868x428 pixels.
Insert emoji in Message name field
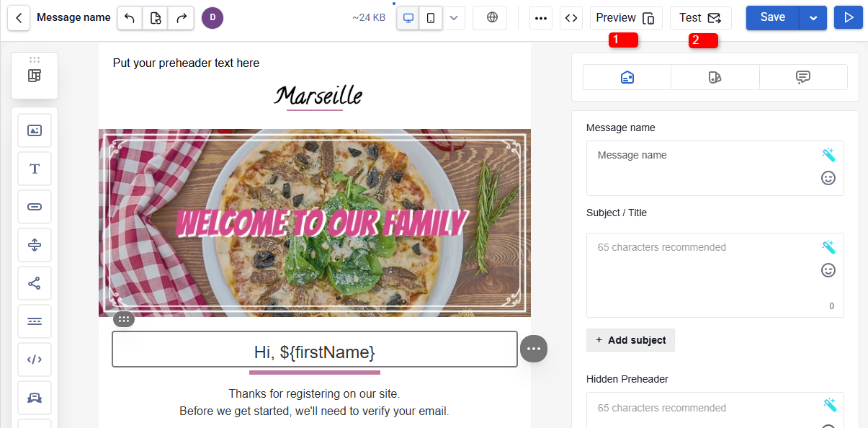pyautogui.click(x=828, y=178)
